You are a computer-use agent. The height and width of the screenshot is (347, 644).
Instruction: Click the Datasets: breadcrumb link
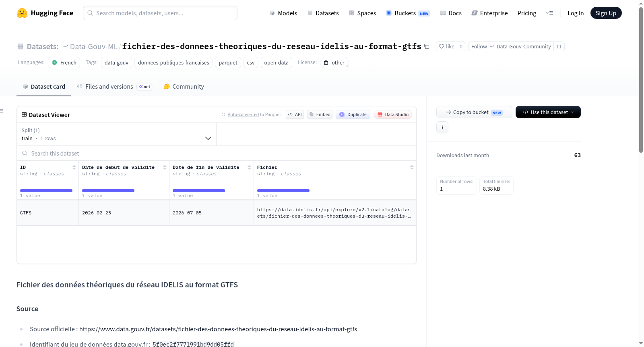pyautogui.click(x=43, y=46)
